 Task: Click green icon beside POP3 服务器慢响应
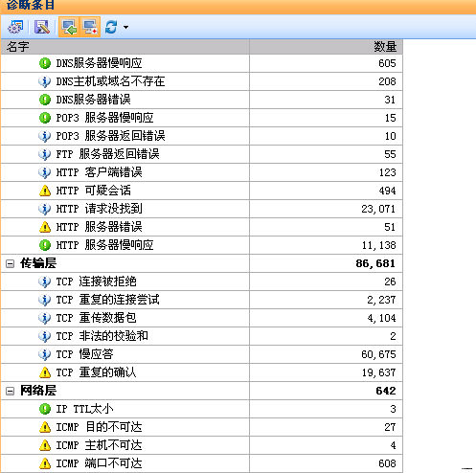[x=45, y=118]
